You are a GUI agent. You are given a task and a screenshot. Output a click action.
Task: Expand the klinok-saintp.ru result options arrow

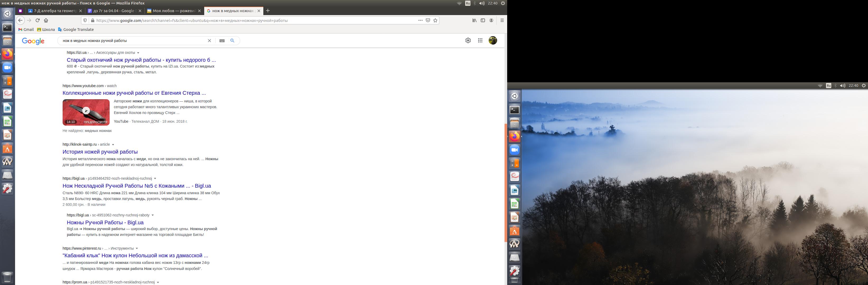click(x=113, y=145)
